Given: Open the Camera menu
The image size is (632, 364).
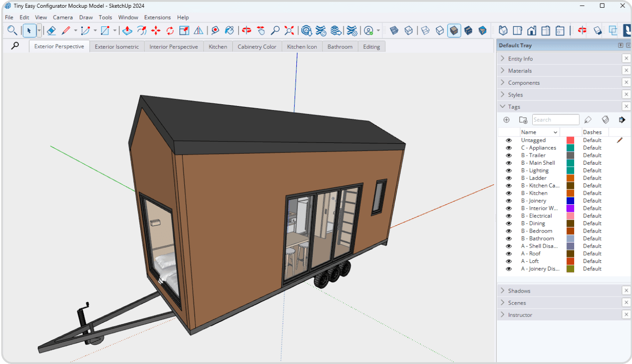Looking at the screenshot, I should pyautogui.click(x=63, y=17).
